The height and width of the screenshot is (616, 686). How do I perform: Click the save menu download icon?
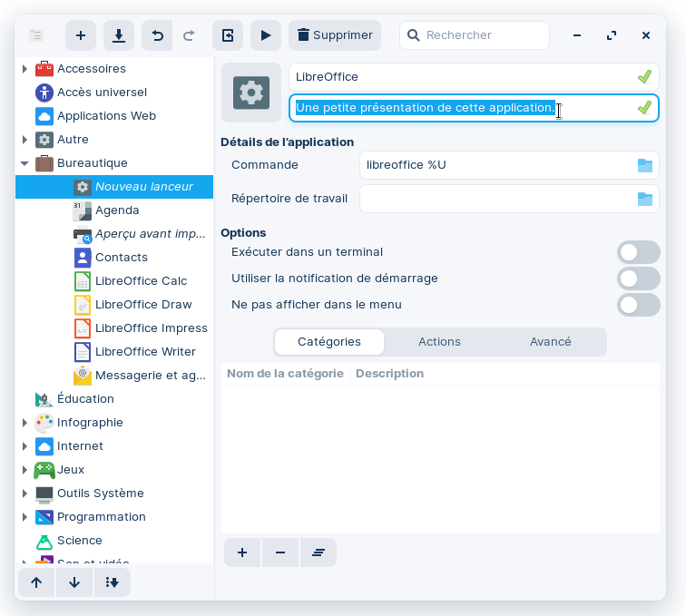(119, 35)
